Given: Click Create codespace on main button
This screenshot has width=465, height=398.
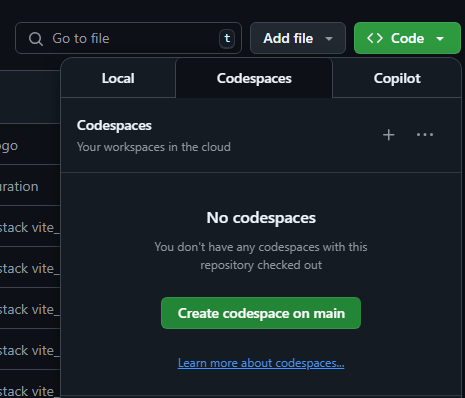Looking at the screenshot, I should tap(261, 313).
